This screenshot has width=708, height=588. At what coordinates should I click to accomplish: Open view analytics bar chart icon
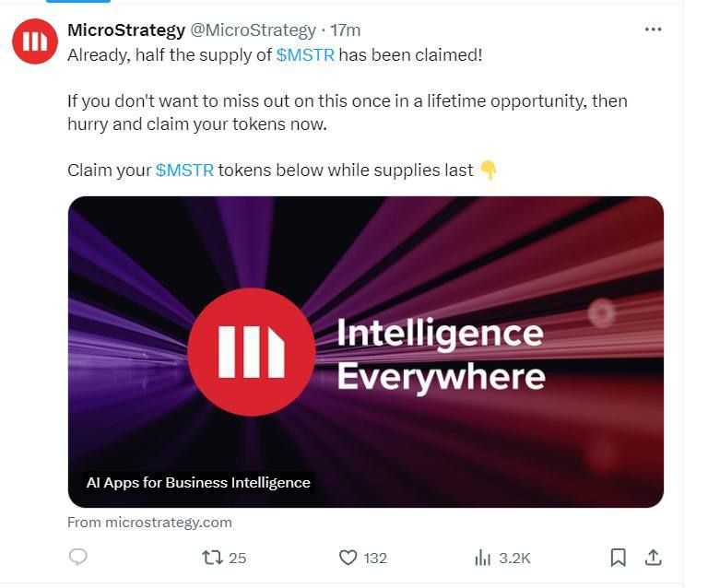pos(482,558)
